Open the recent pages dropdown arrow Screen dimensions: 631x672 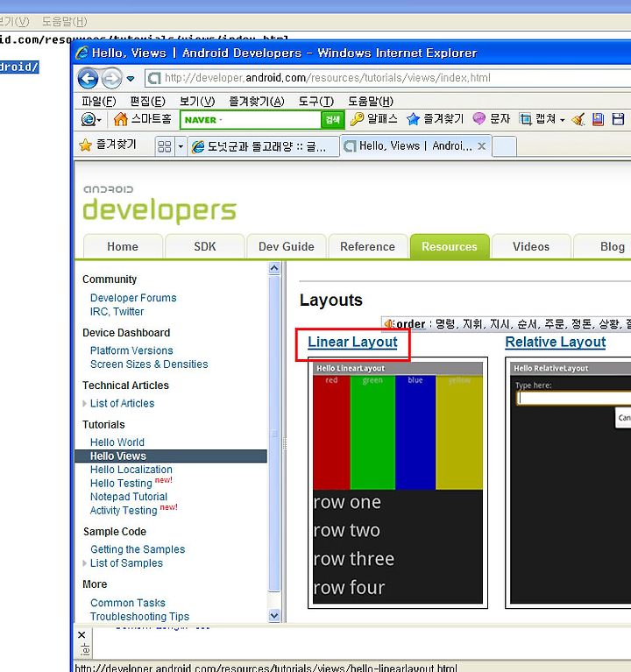click(131, 79)
